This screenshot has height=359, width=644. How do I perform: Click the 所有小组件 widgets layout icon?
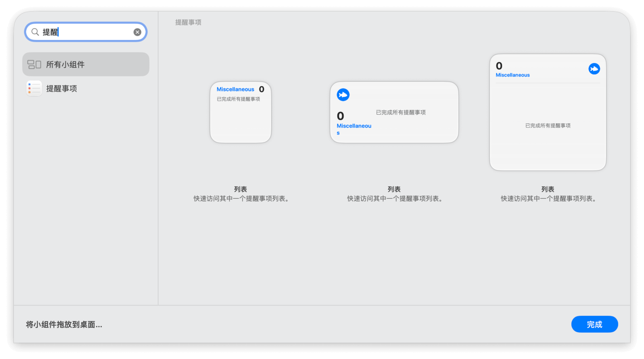coord(34,64)
